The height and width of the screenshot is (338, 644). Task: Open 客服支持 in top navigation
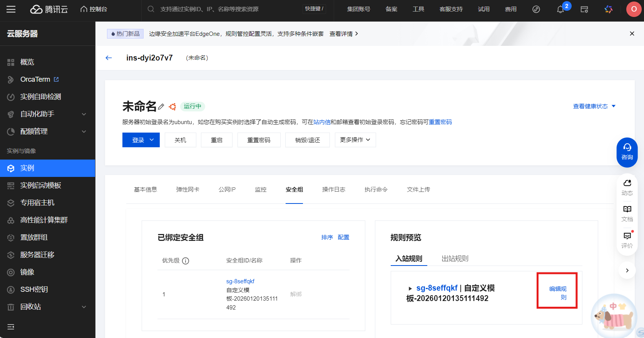pyautogui.click(x=451, y=9)
